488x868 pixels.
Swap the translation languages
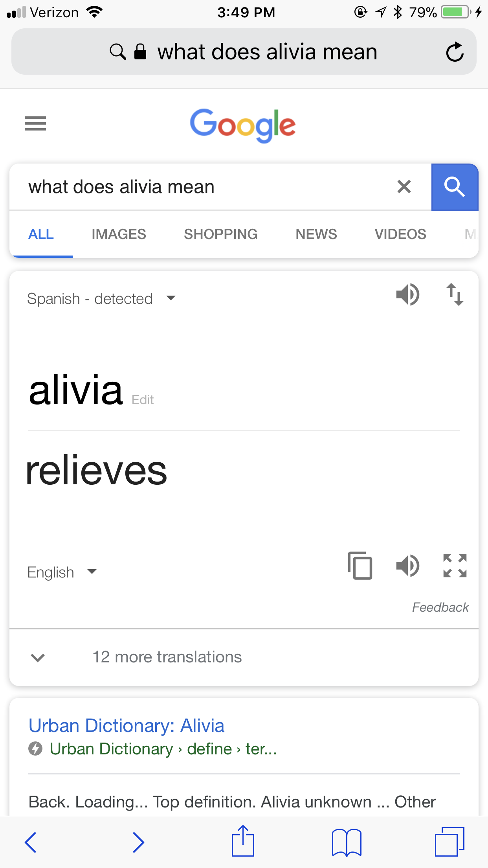coord(455,294)
